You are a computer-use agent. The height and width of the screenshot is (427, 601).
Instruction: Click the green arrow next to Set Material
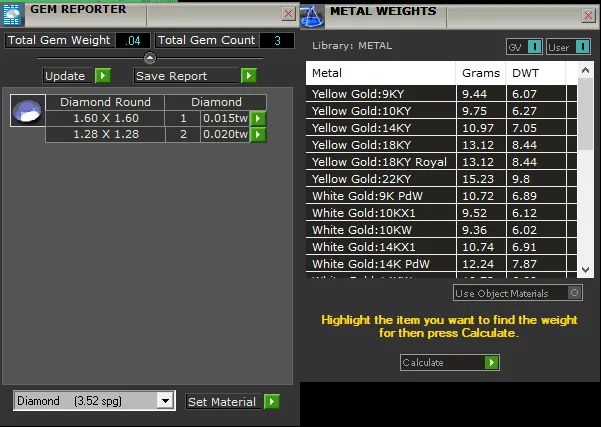[272, 401]
